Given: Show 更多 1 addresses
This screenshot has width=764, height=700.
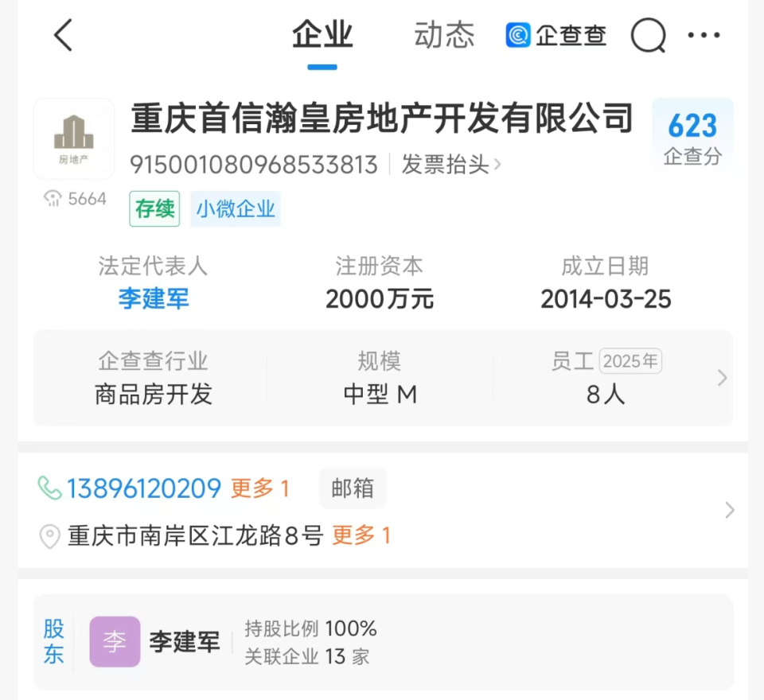Looking at the screenshot, I should coord(361,536).
